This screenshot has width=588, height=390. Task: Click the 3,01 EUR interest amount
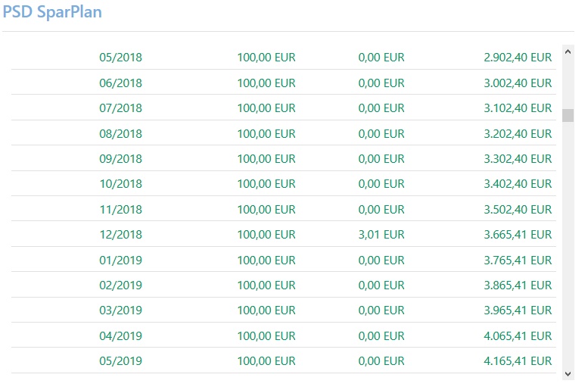[381, 235]
